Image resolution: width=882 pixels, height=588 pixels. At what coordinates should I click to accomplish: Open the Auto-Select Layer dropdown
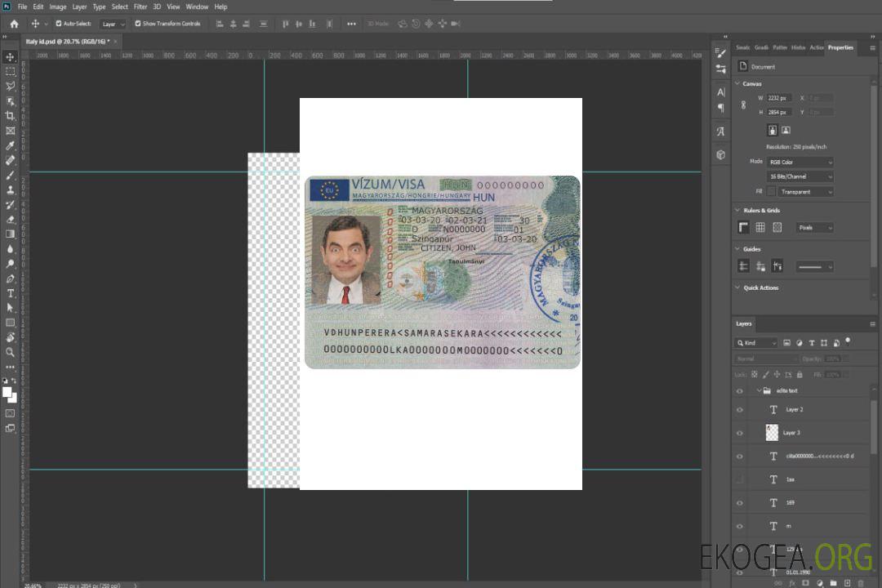coord(113,24)
